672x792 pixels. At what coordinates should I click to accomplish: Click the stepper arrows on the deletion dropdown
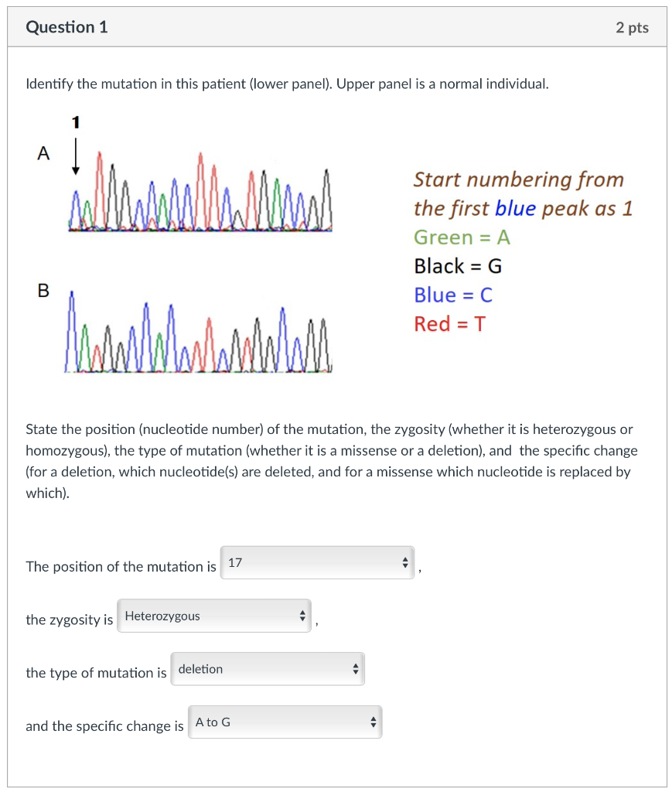tap(355, 668)
